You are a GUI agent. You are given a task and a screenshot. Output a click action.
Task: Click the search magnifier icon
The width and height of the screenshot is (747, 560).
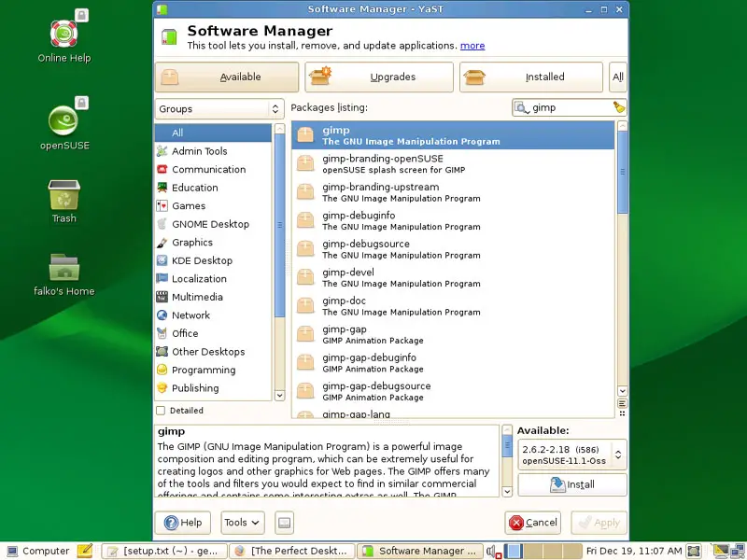point(522,108)
